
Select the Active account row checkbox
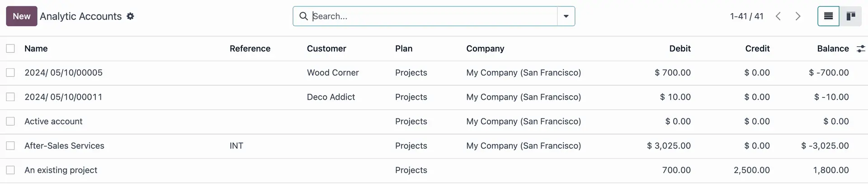pyautogui.click(x=10, y=121)
